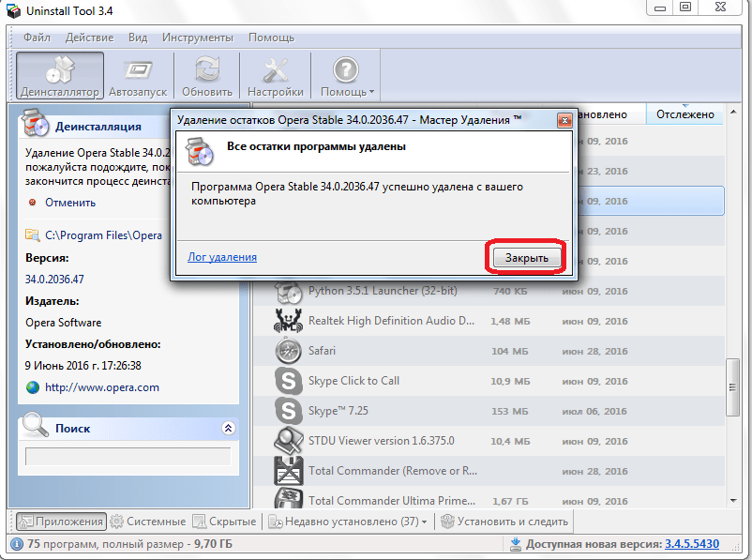
Task: Expand the Недавно установлено dropdown arrow
Action: click(424, 522)
